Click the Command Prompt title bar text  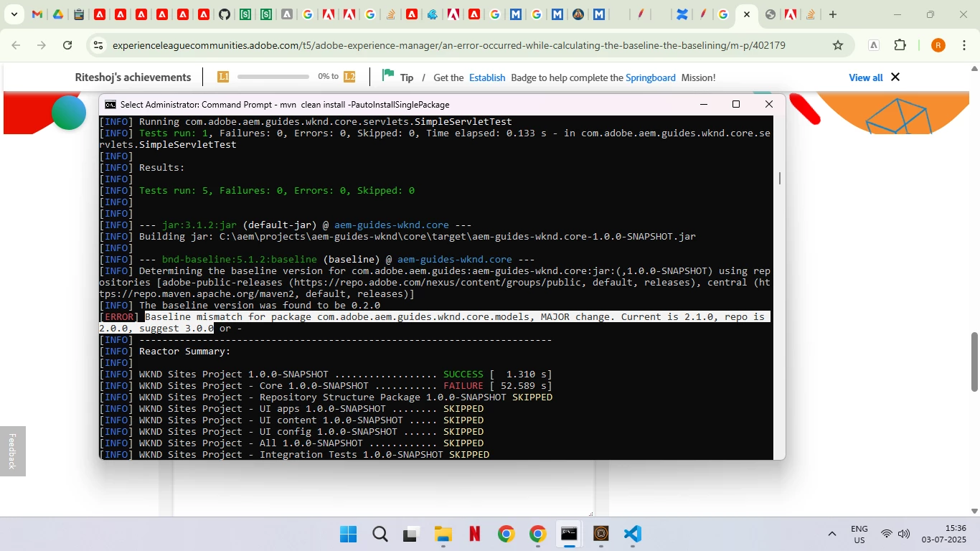click(285, 105)
